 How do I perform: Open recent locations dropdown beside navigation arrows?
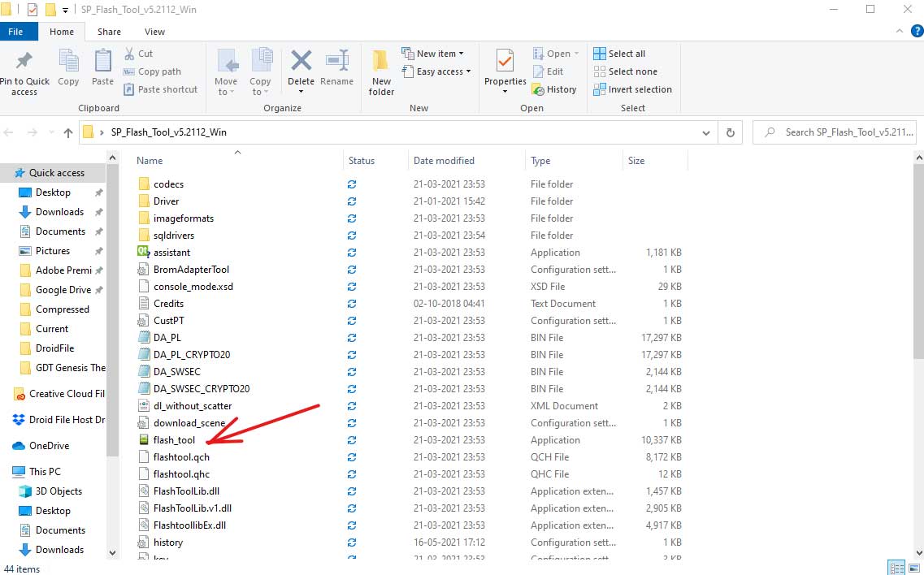pos(51,132)
